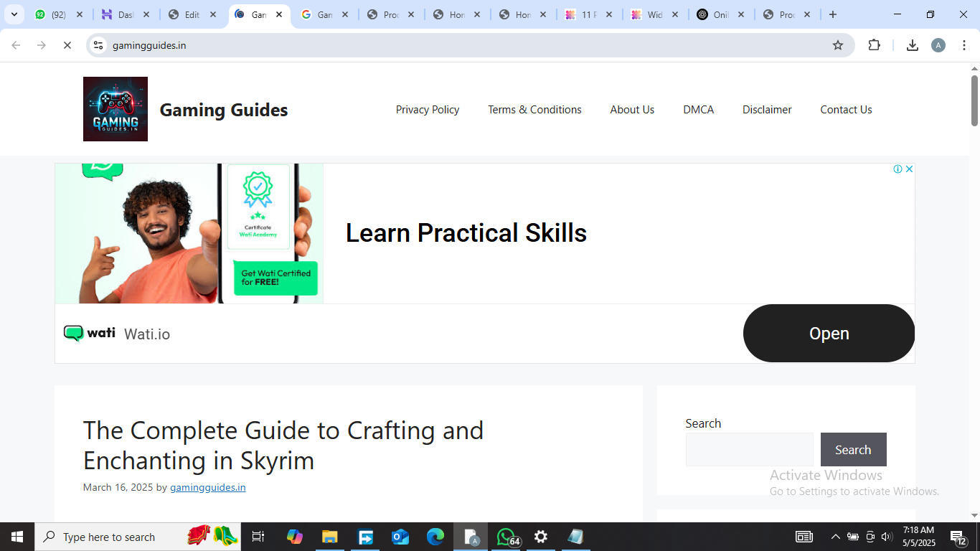Viewport: 980px width, 551px height.
Task: Switch to the Edit tab
Action: click(192, 14)
